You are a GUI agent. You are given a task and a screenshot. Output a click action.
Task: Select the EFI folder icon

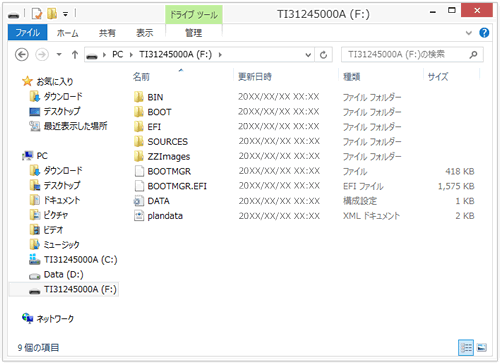point(139,127)
